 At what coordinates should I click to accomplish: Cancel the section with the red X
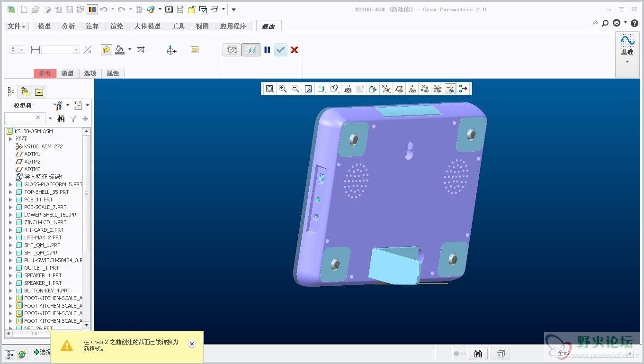(x=295, y=50)
